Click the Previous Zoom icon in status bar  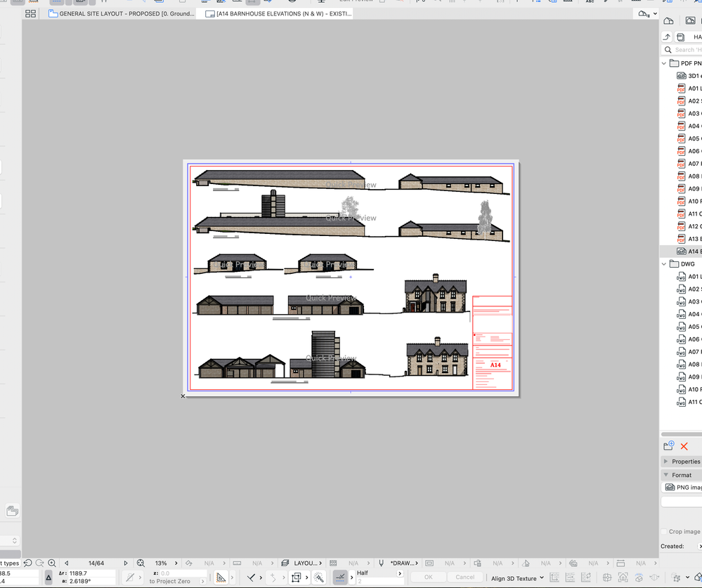28,563
